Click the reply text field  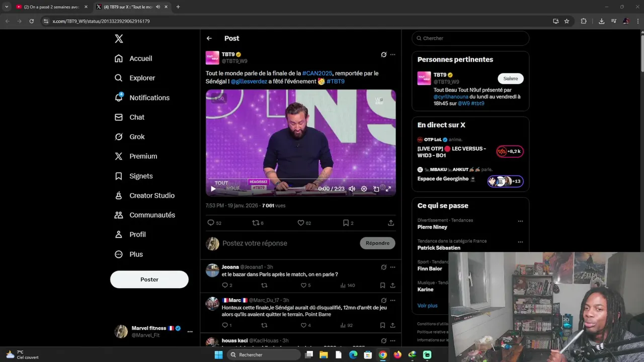289,243
